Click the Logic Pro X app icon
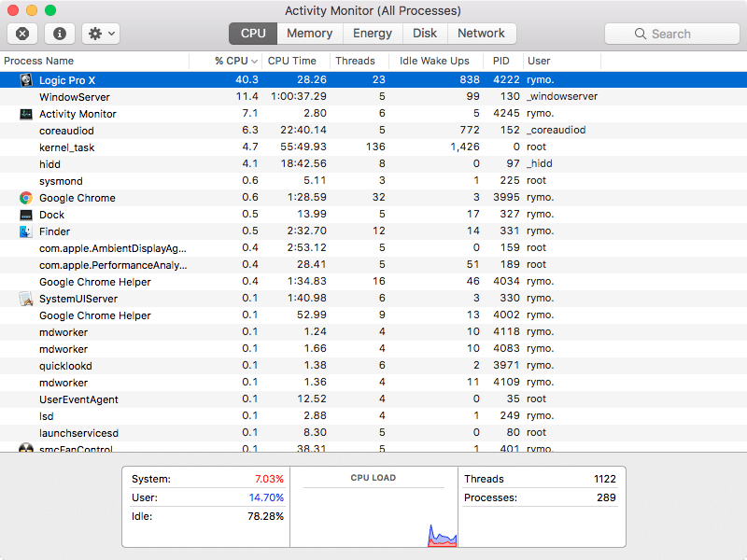Viewport: 747px width, 560px height. pyautogui.click(x=26, y=79)
